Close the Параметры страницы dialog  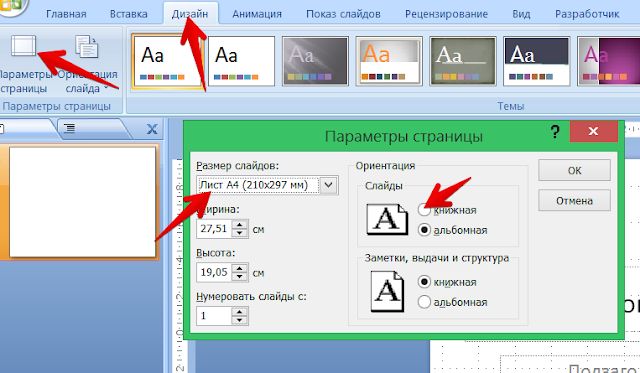[x=593, y=131]
